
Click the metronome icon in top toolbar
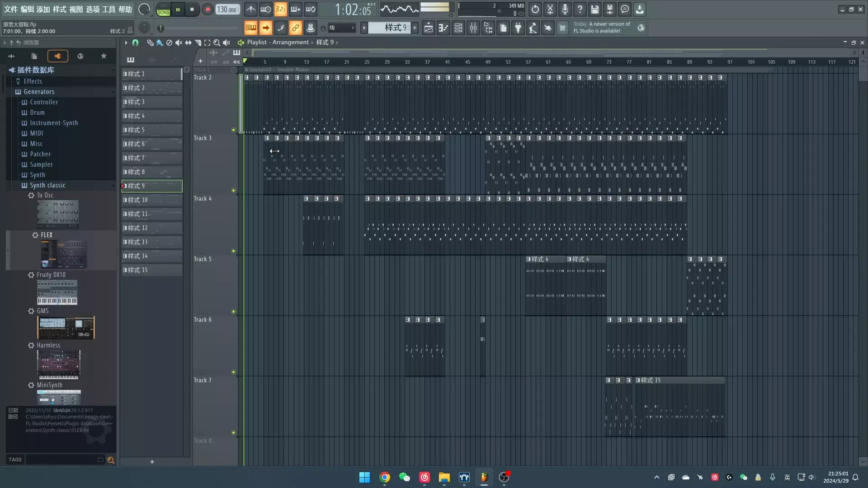[x=251, y=9]
